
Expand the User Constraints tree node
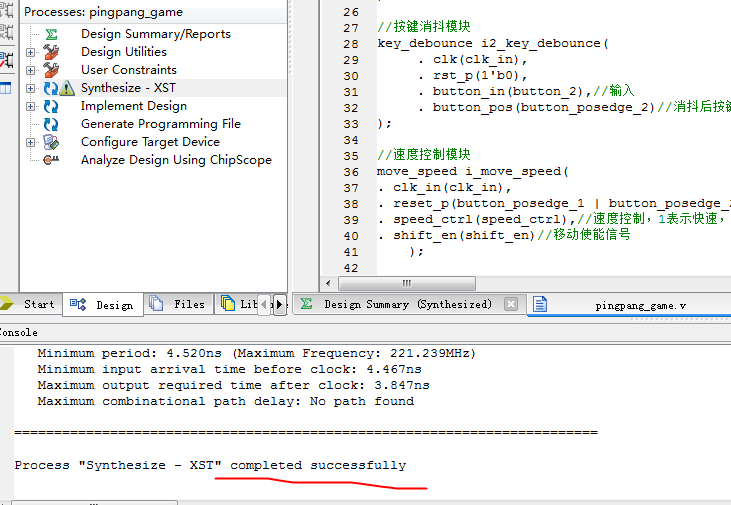(x=30, y=70)
